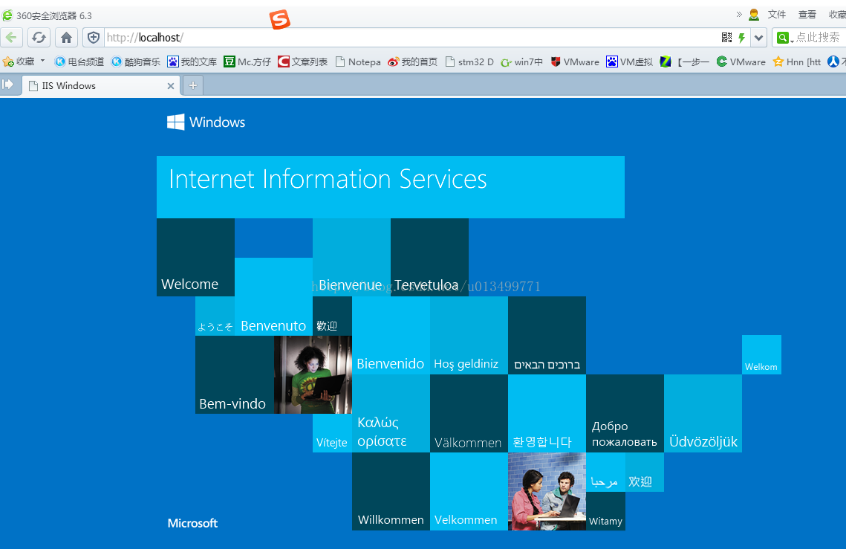Open the 我的首页 Weibo bookmark
The width and height of the screenshot is (853, 549).
pyautogui.click(x=412, y=61)
